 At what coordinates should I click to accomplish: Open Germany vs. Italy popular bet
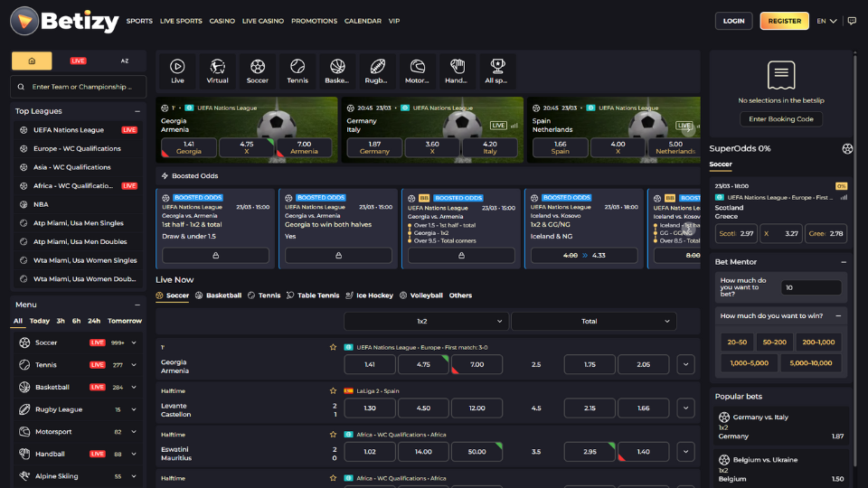coord(781,427)
